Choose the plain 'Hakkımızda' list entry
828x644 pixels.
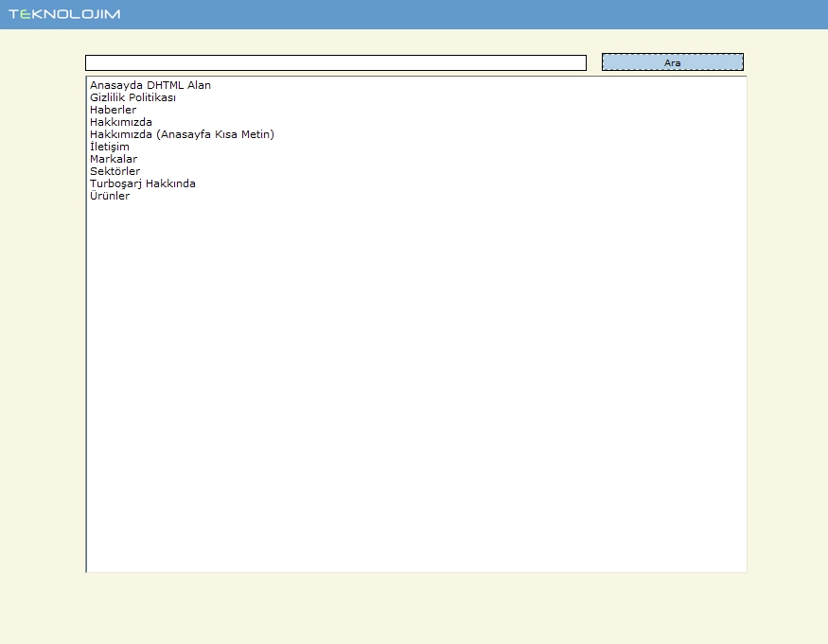click(x=121, y=122)
